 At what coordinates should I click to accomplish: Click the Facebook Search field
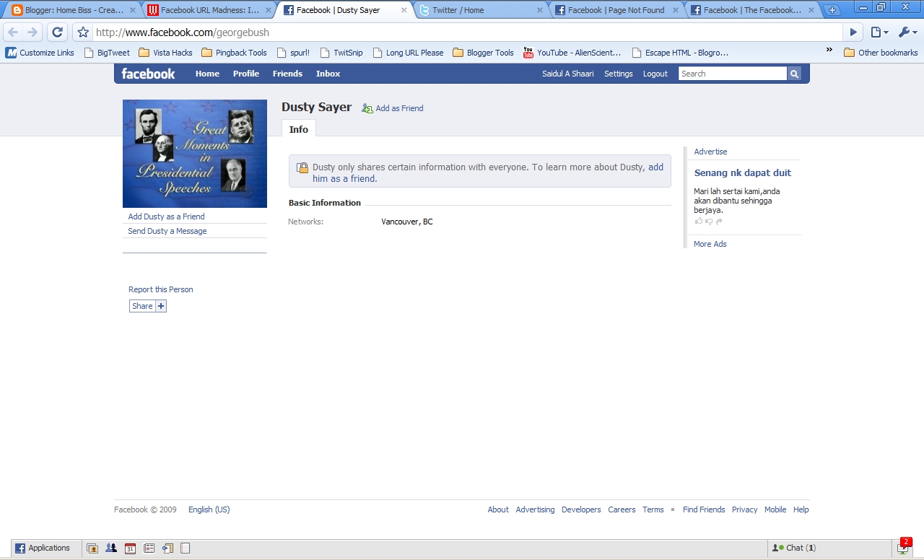(732, 74)
